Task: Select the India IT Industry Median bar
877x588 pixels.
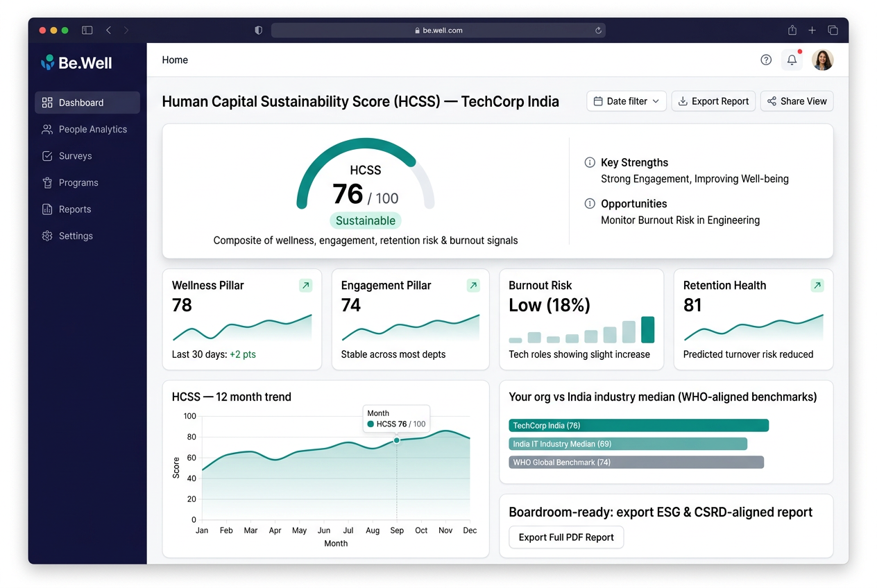Action: 628,444
